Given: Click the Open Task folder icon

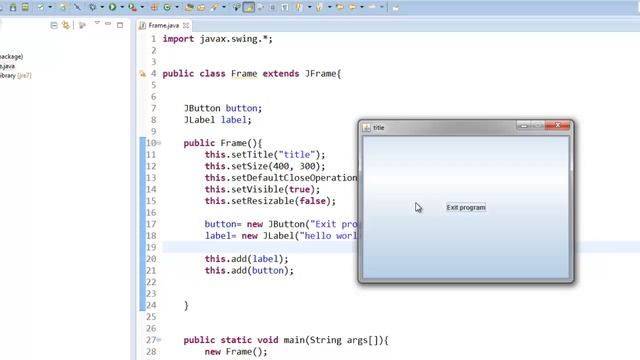Looking at the screenshot, I should coord(201,7).
